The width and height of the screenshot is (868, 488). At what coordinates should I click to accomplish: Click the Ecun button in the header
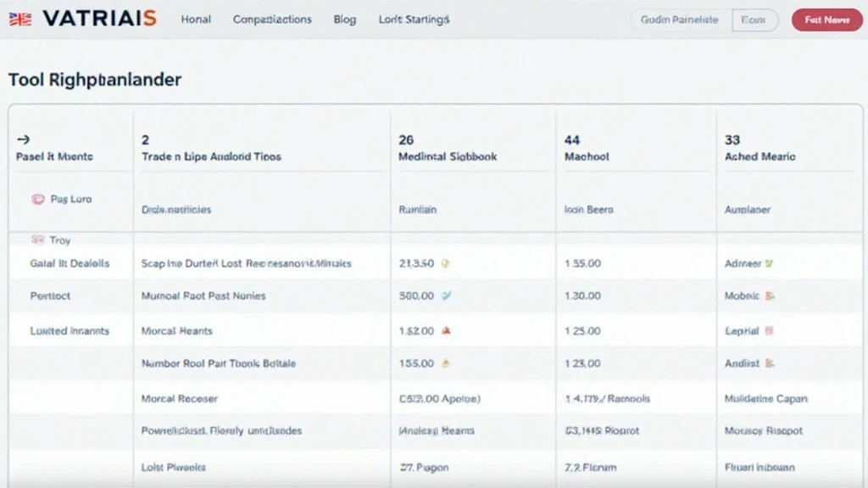tap(754, 19)
